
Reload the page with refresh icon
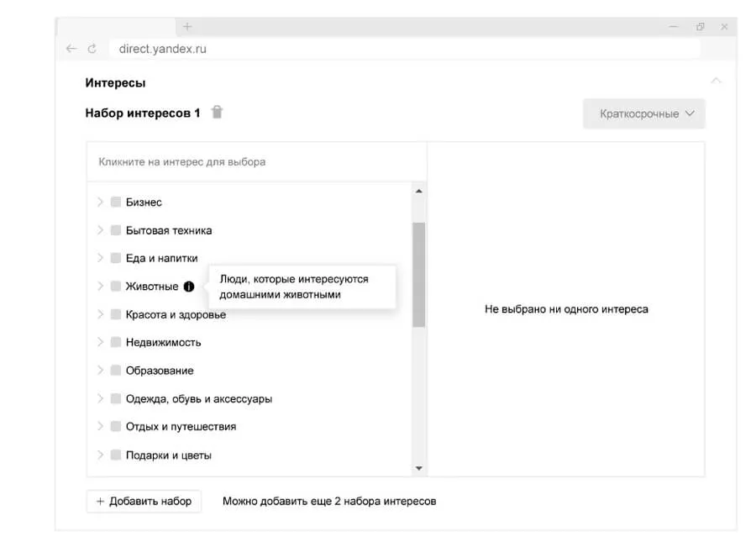[92, 49]
